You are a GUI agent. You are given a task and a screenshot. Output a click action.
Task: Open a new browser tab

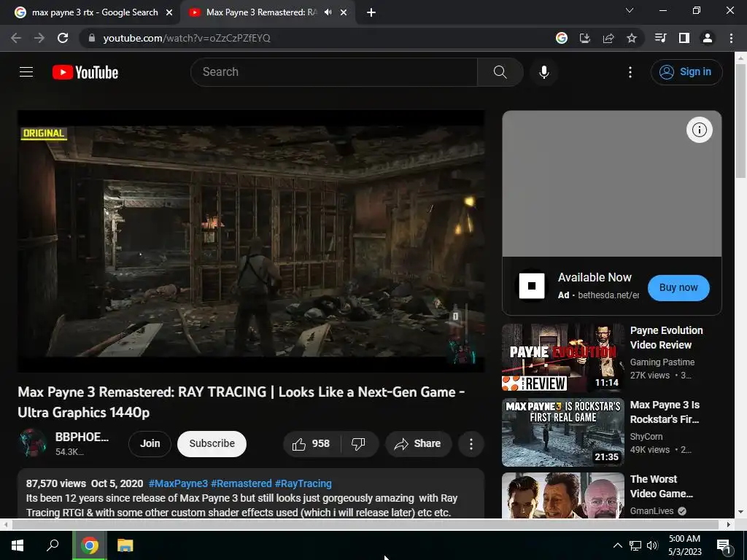(x=371, y=12)
